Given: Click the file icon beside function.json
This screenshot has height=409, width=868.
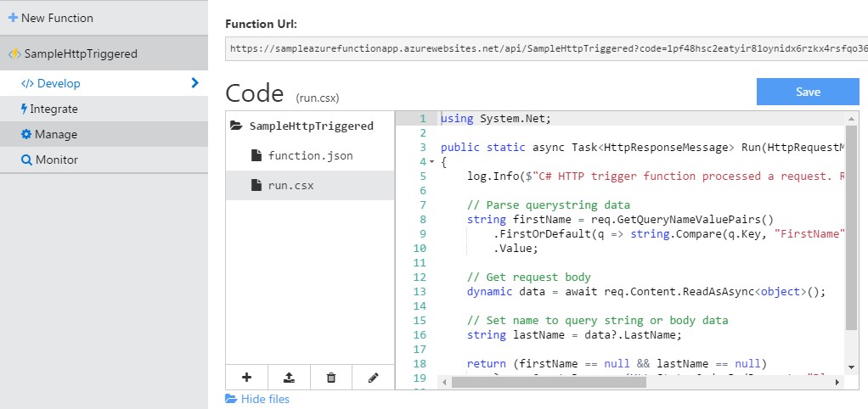Looking at the screenshot, I should coord(256,156).
